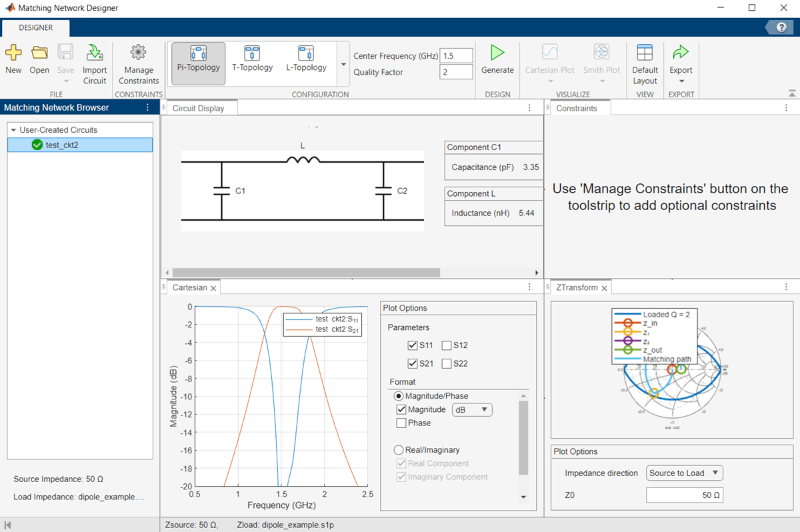Collapse the User-Created Circuits tree

(13, 130)
